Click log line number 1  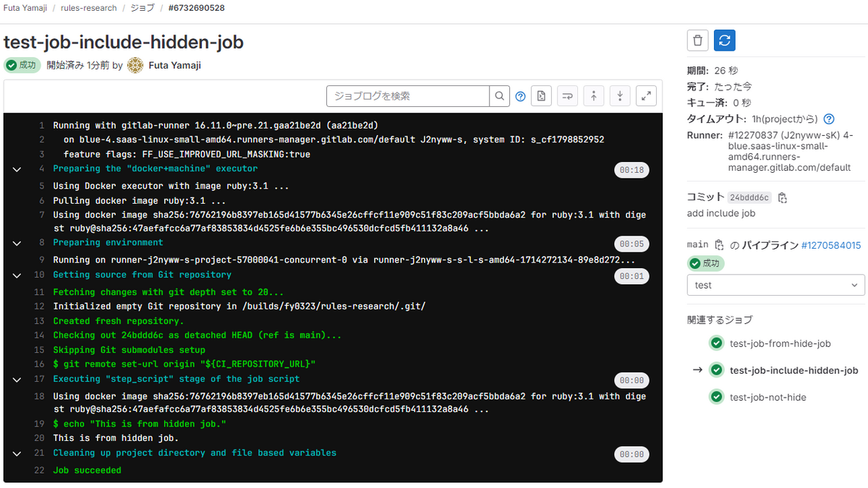point(42,126)
